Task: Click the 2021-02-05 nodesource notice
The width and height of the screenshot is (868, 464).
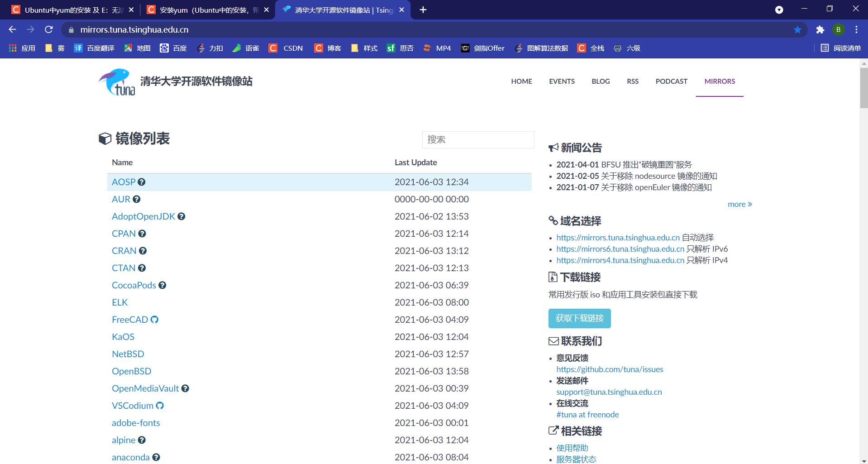Action: (x=637, y=176)
